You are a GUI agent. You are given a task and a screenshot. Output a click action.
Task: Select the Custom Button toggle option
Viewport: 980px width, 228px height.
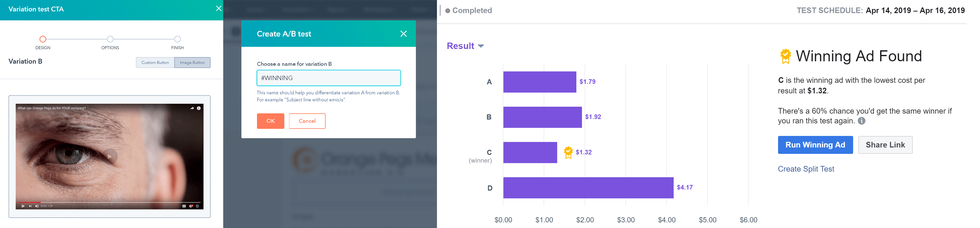(x=155, y=62)
